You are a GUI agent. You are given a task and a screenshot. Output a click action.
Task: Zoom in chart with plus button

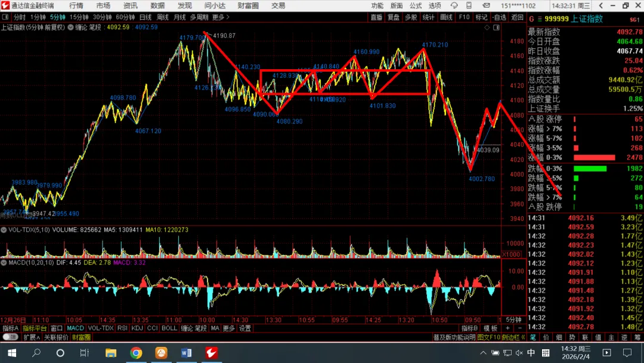click(x=507, y=328)
